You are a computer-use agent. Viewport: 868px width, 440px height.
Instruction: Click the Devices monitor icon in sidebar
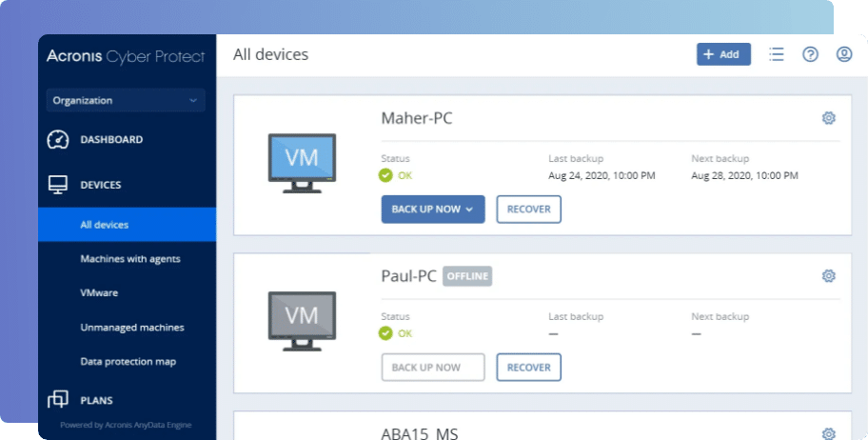[x=58, y=185]
